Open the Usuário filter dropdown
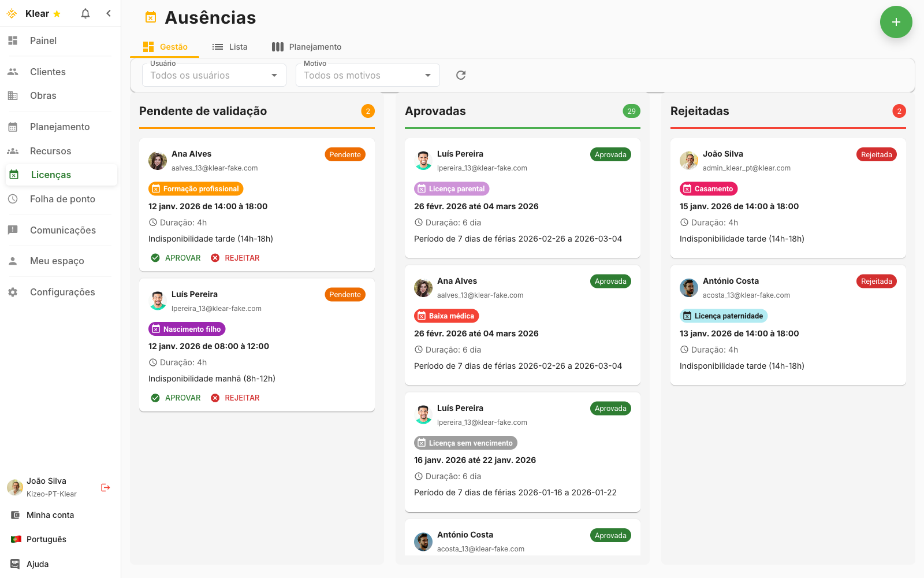 pos(214,75)
